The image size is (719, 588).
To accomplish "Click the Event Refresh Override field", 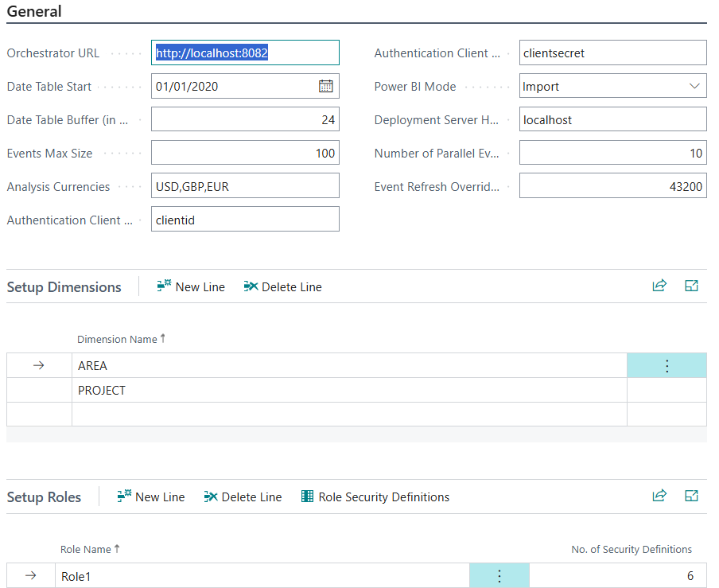I will pyautogui.click(x=612, y=186).
